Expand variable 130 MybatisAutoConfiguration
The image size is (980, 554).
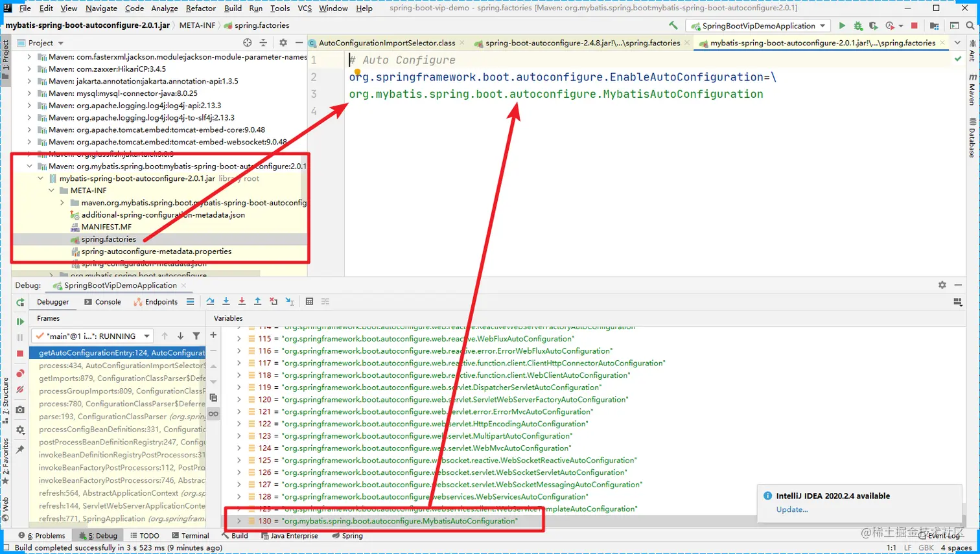pos(239,521)
